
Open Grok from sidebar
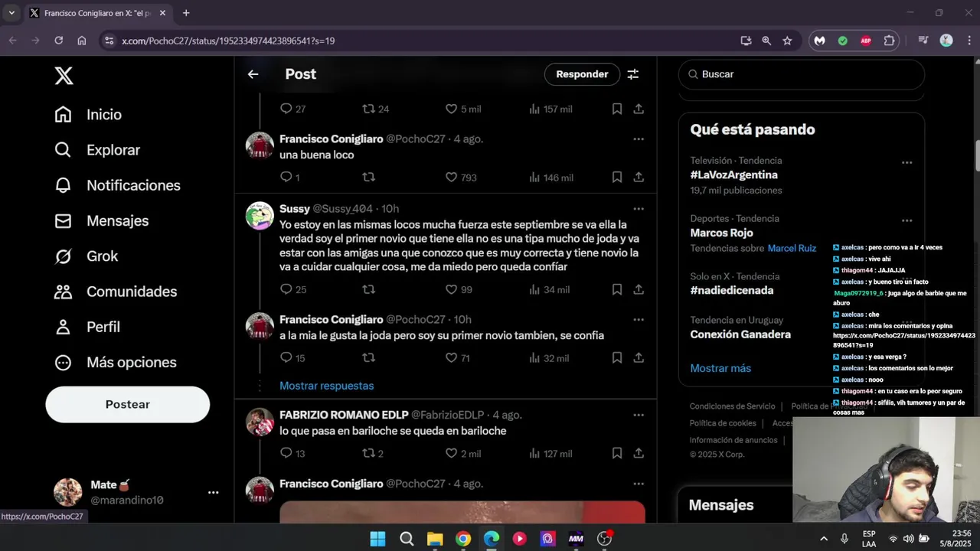pyautogui.click(x=86, y=256)
